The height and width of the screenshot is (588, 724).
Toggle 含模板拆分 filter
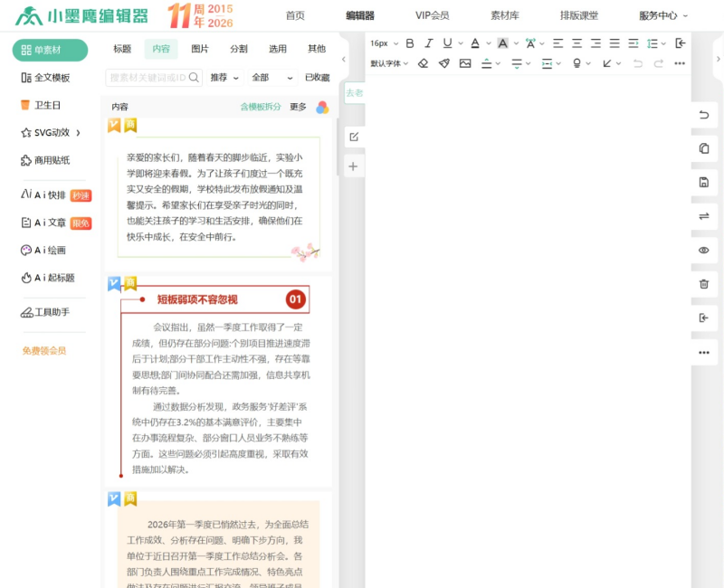(x=261, y=107)
